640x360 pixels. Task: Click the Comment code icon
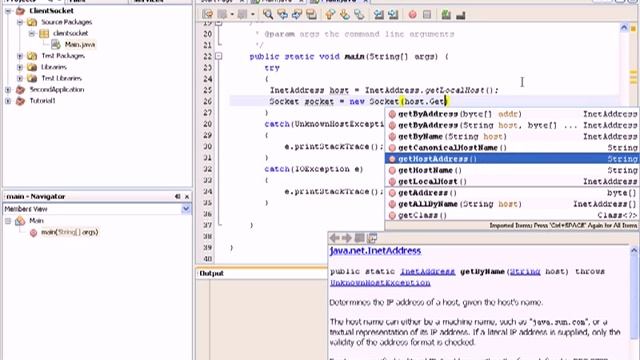446,15
